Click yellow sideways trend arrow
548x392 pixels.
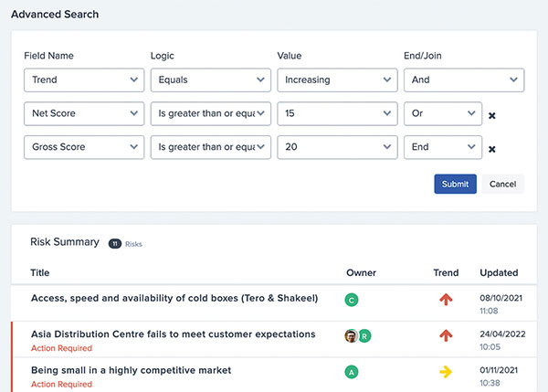click(x=446, y=372)
